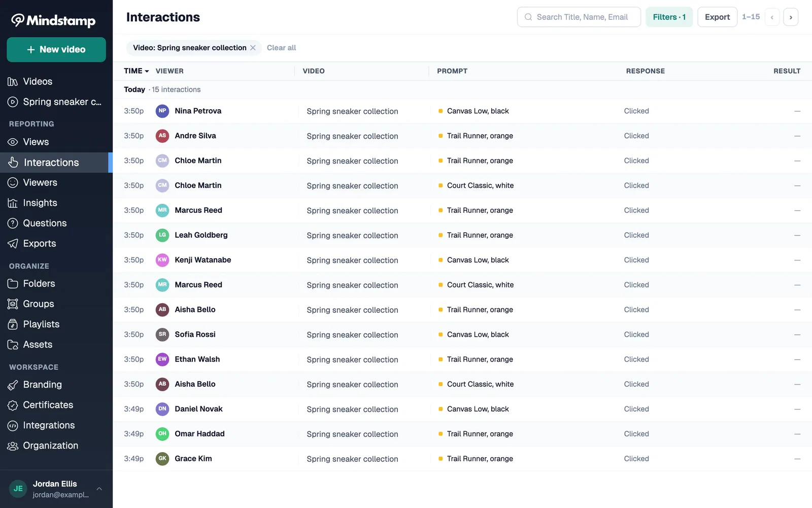Screen dimensions: 812x508
Task: Click the Views eye icon
Action: point(13,142)
